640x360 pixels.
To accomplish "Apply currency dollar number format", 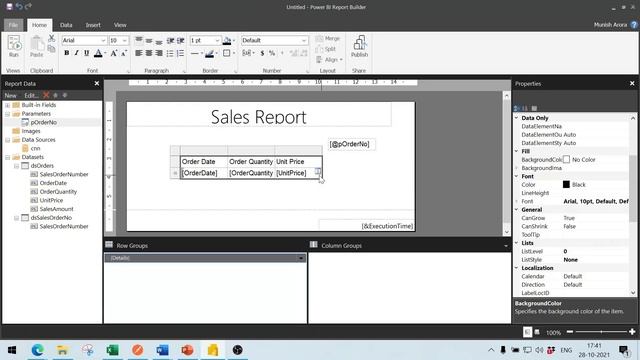I will 262,53.
